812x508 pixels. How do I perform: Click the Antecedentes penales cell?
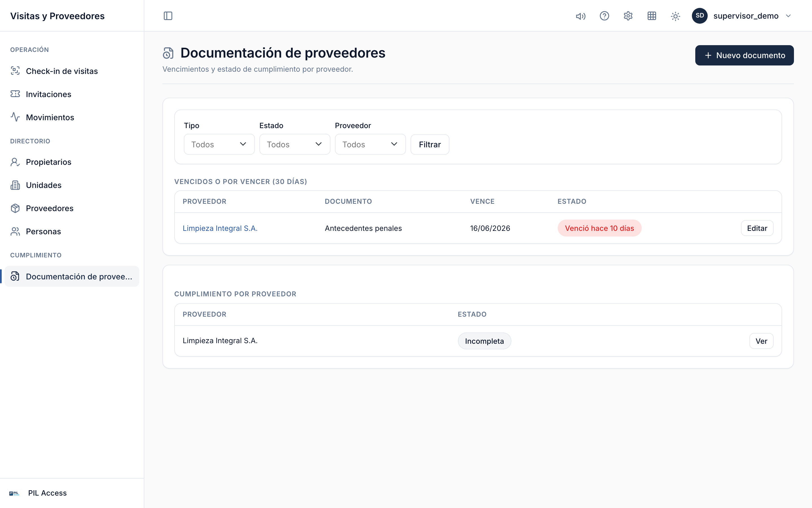[363, 228]
